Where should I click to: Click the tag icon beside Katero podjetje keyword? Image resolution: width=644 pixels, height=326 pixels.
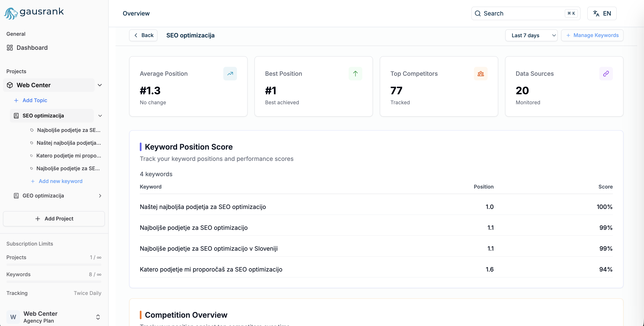pyautogui.click(x=32, y=155)
